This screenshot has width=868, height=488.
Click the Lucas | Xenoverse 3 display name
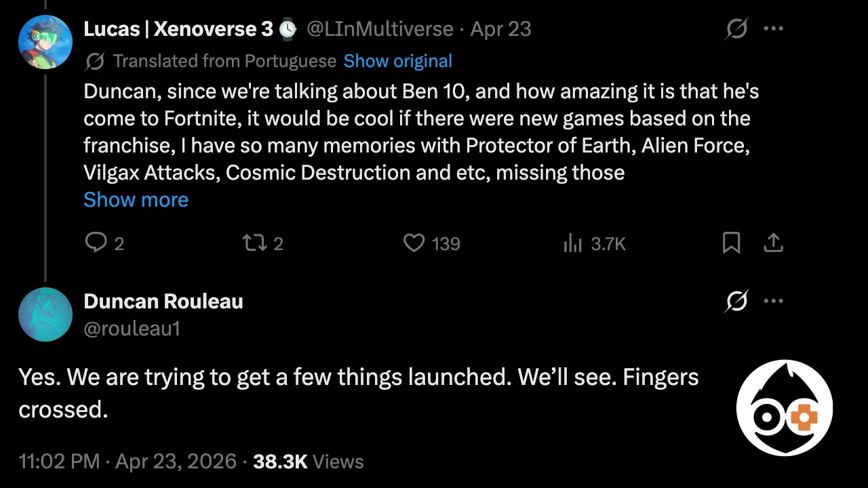[x=178, y=29]
